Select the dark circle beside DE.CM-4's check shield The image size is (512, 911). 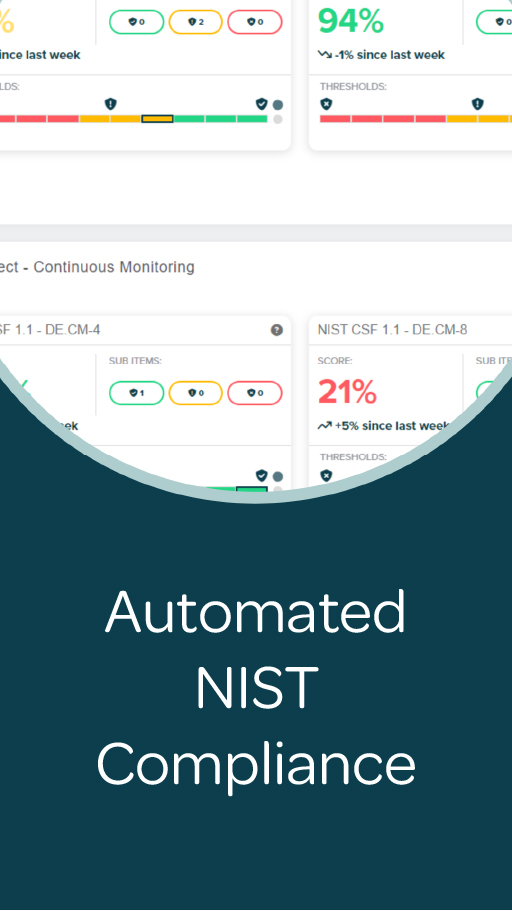click(x=278, y=476)
